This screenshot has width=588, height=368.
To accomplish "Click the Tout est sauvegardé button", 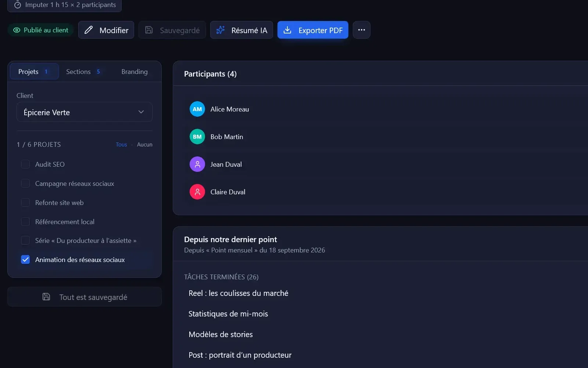I will pyautogui.click(x=85, y=297).
